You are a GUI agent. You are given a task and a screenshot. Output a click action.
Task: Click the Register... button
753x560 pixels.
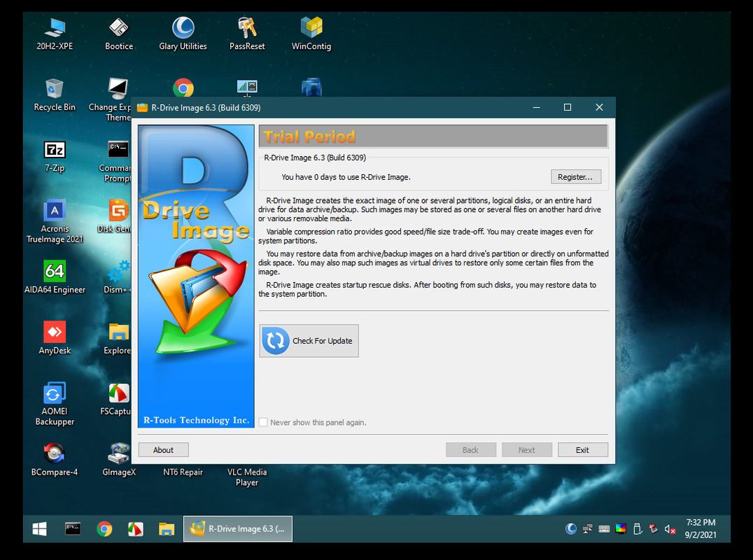(x=576, y=176)
